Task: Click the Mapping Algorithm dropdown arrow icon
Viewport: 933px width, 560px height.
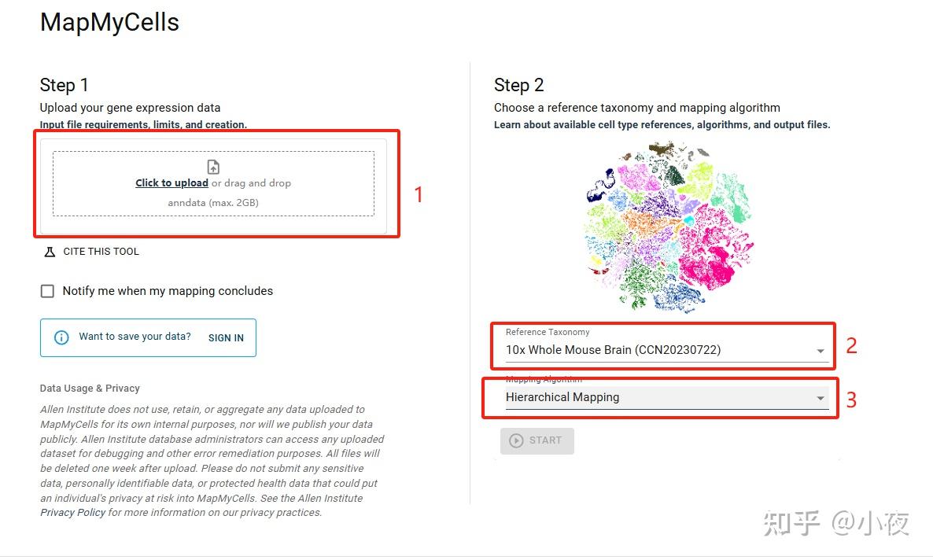Action: [821, 397]
